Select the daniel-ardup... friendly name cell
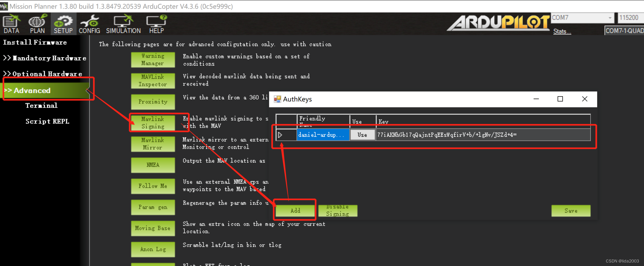The height and width of the screenshot is (266, 644). point(323,135)
